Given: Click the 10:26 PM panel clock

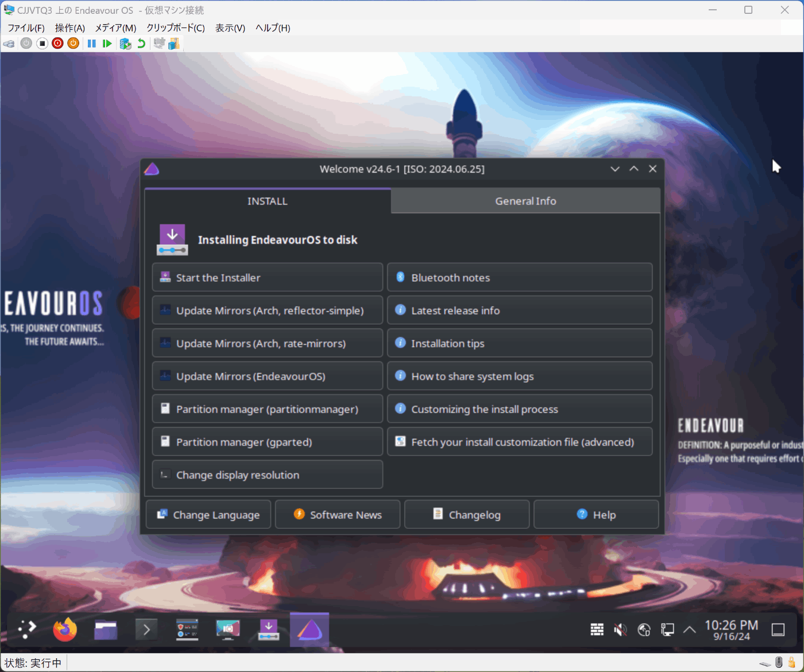Looking at the screenshot, I should pyautogui.click(x=731, y=630).
